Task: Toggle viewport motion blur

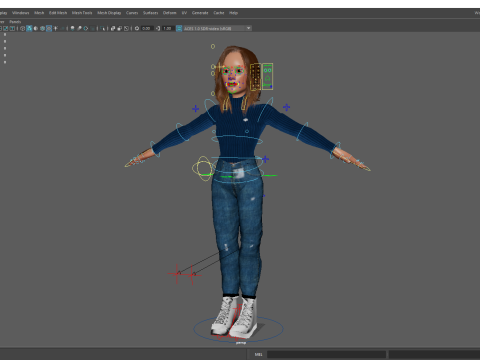Action: (x=79, y=28)
